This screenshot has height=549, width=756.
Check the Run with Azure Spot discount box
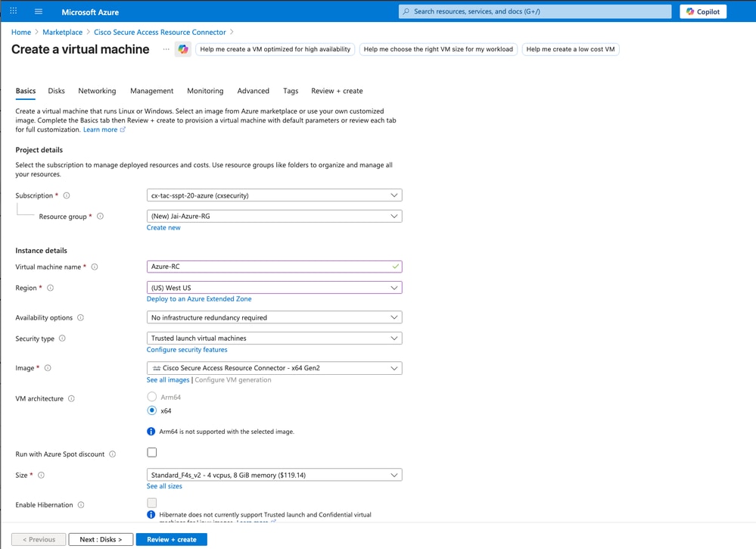(151, 451)
